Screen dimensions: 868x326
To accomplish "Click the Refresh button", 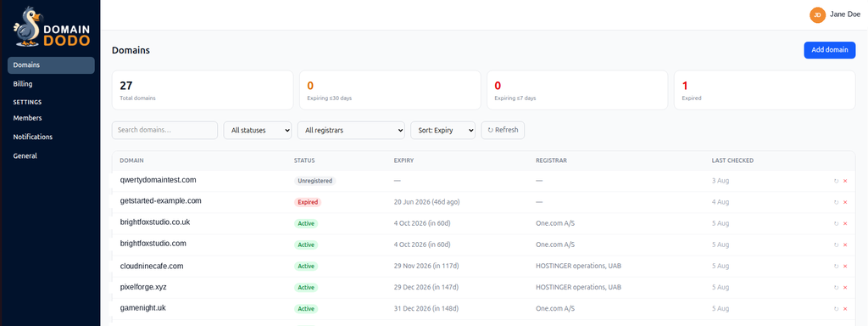I will [503, 130].
